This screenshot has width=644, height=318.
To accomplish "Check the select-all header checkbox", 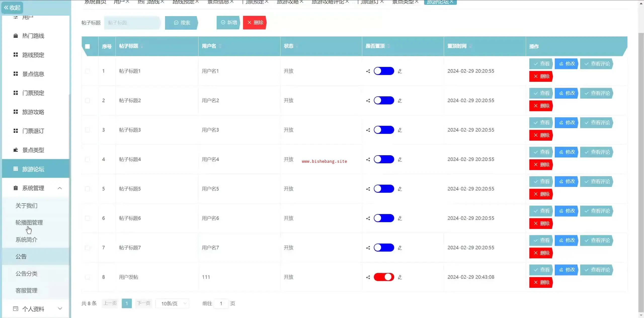I will pos(88,46).
